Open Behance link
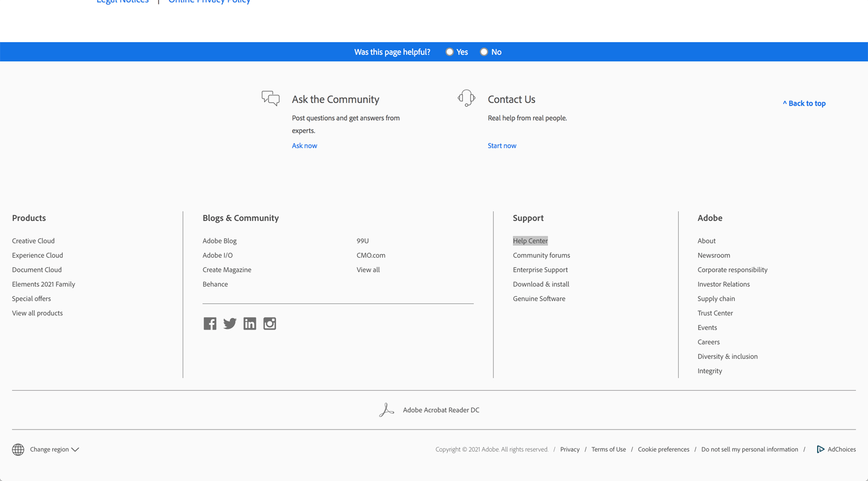 pyautogui.click(x=215, y=284)
